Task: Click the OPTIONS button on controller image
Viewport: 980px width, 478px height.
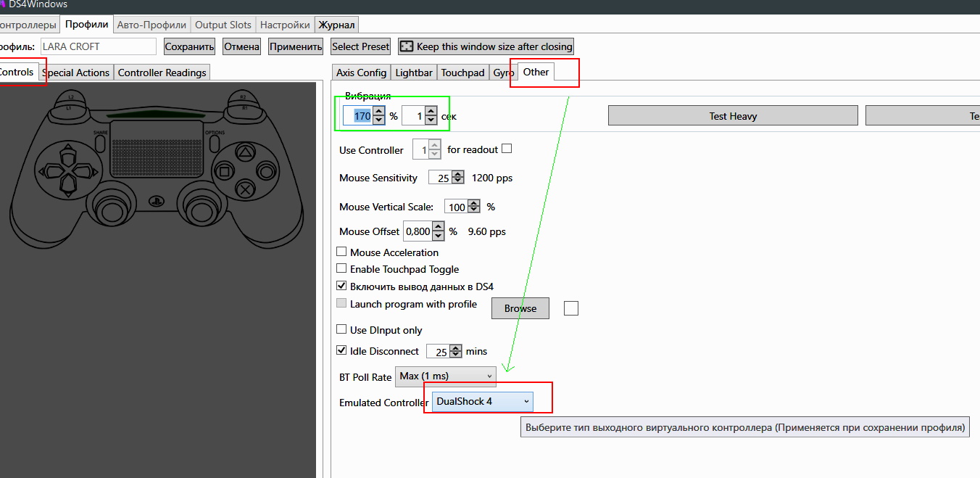Action: pyautogui.click(x=214, y=142)
